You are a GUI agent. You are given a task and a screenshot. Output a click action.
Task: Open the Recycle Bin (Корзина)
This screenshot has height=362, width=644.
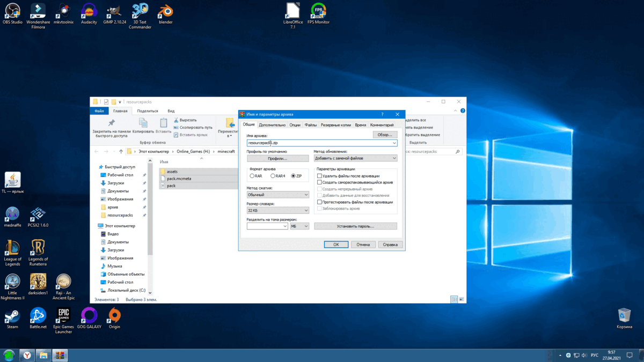tap(624, 315)
